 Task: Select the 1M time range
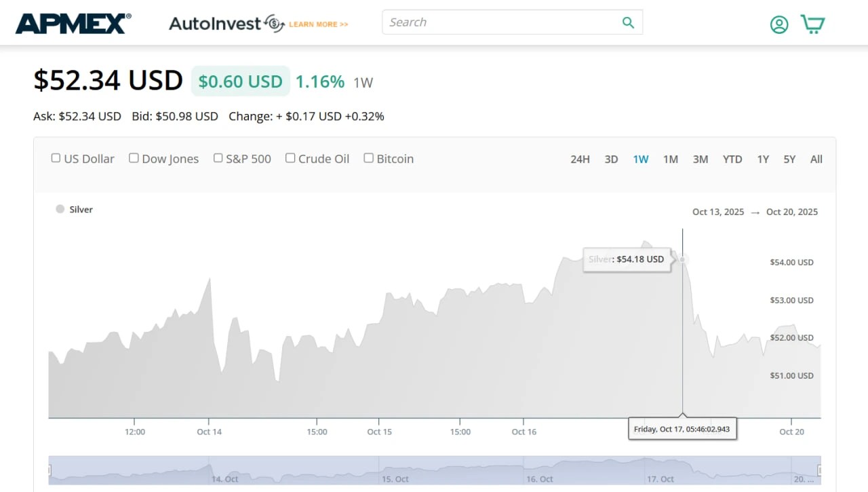[671, 159]
